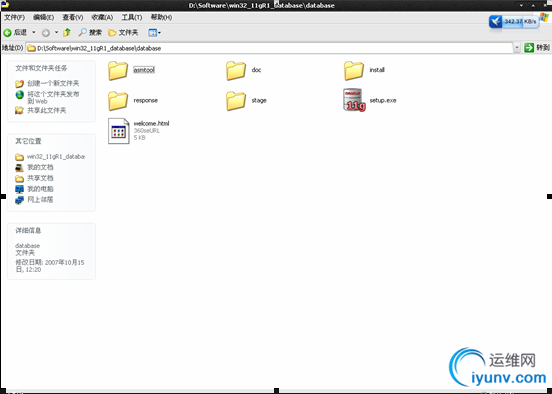Open win32_11gR1_database link in other places
The image size is (552, 394).
coord(56,156)
